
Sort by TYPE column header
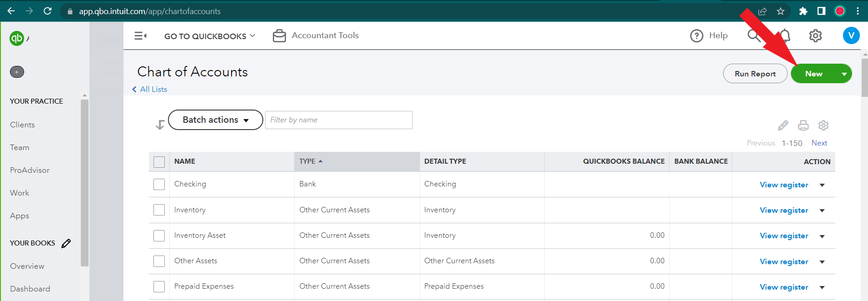pos(356,161)
